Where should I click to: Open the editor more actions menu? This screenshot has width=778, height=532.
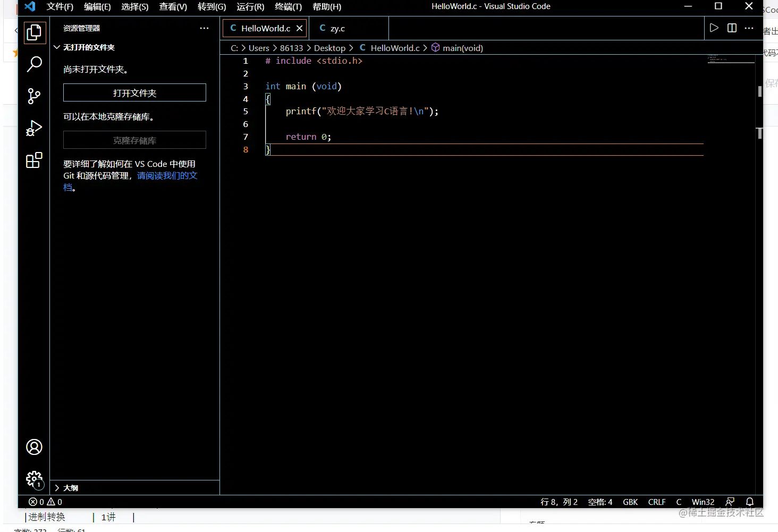tap(749, 28)
